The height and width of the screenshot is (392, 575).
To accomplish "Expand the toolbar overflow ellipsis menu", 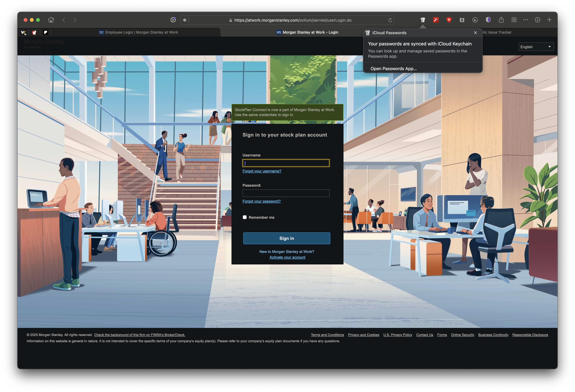I will [526, 20].
